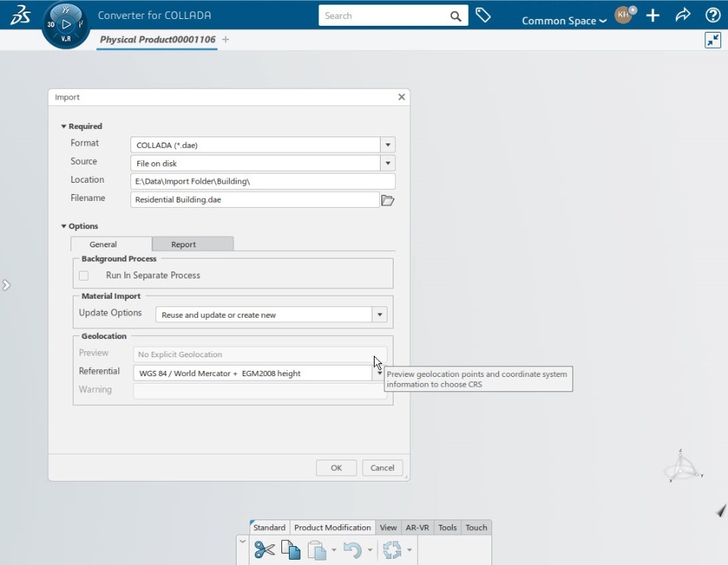Click the Cancel button
The image size is (728, 565).
382,467
